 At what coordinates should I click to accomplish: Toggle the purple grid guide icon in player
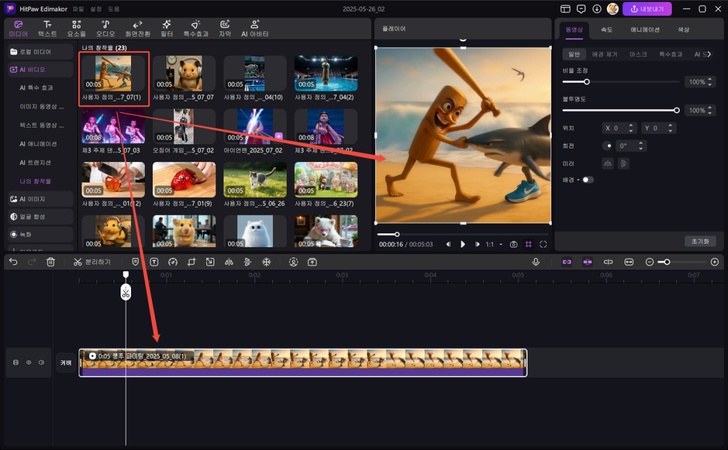coord(528,244)
